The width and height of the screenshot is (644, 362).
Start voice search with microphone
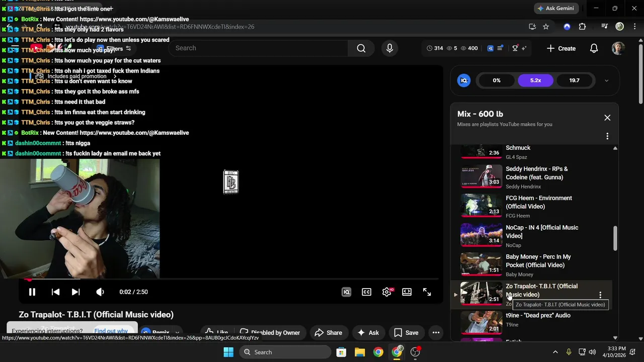pos(389,48)
